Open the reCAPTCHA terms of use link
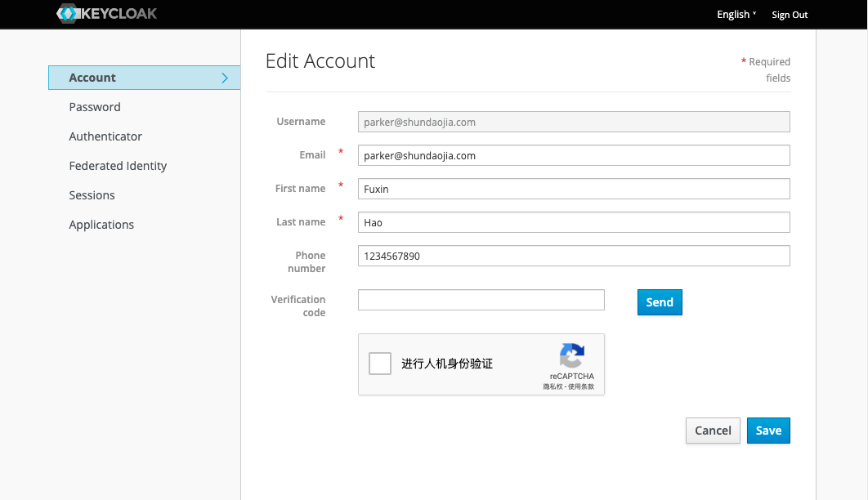Image resolution: width=868 pixels, height=500 pixels. pos(581,386)
